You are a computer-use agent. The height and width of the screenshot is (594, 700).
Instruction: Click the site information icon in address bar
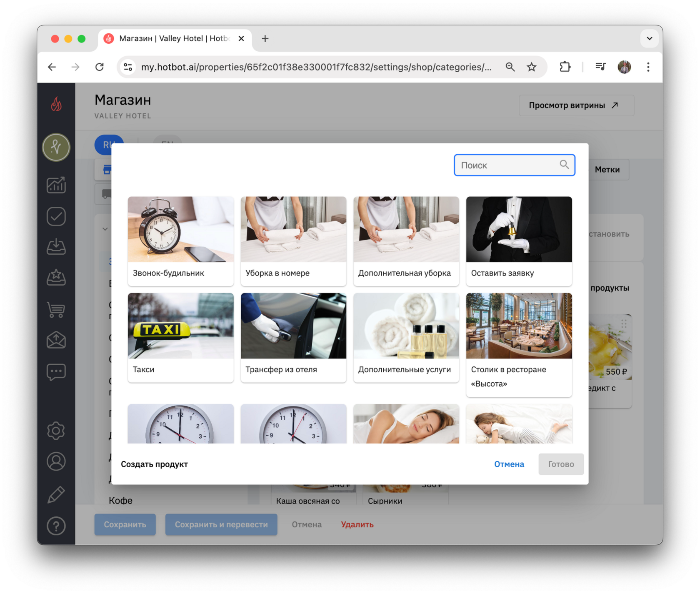pos(128,67)
